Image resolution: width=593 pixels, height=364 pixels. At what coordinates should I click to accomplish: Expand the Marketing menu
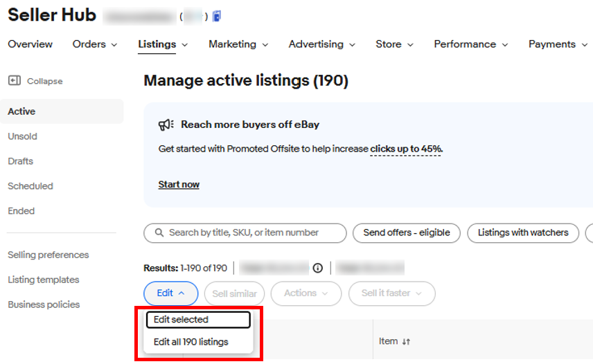(x=238, y=44)
